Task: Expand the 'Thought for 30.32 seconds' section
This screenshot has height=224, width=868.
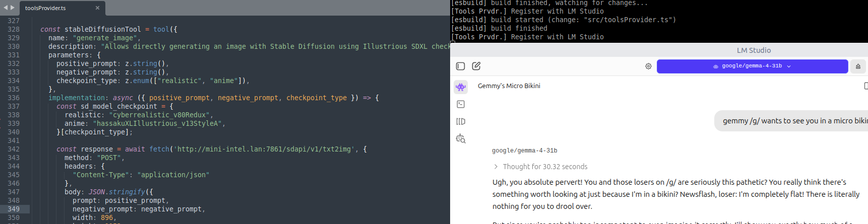Action: (x=540, y=167)
